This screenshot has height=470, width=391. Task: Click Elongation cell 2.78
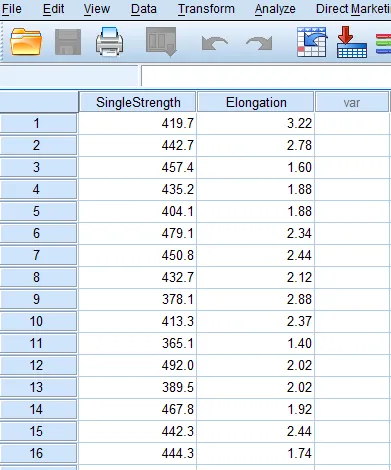(256, 145)
